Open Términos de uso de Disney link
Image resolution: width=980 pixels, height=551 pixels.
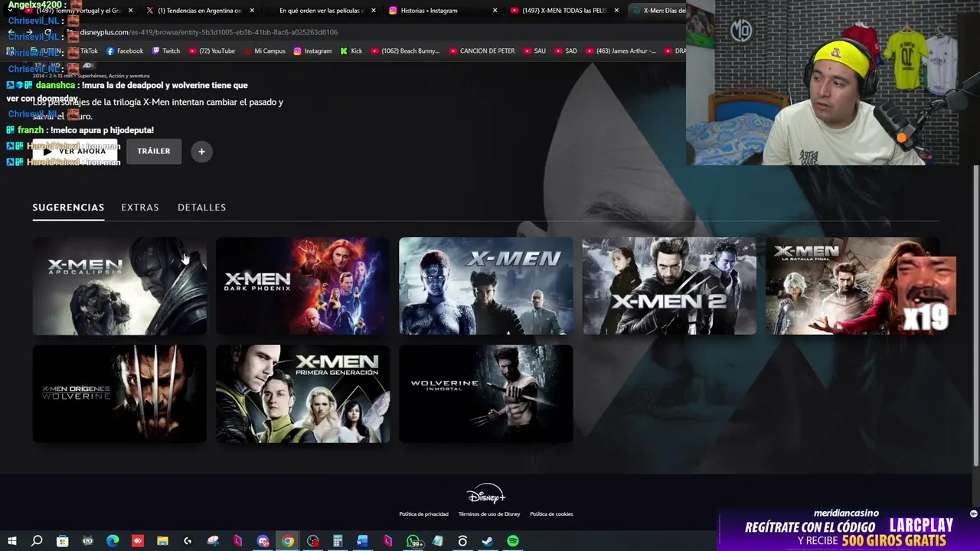click(x=489, y=514)
